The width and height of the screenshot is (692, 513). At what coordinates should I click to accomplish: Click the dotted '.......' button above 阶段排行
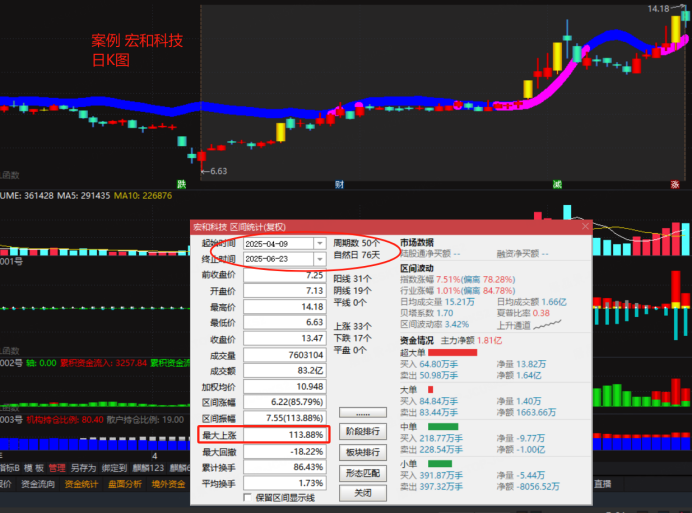[362, 412]
